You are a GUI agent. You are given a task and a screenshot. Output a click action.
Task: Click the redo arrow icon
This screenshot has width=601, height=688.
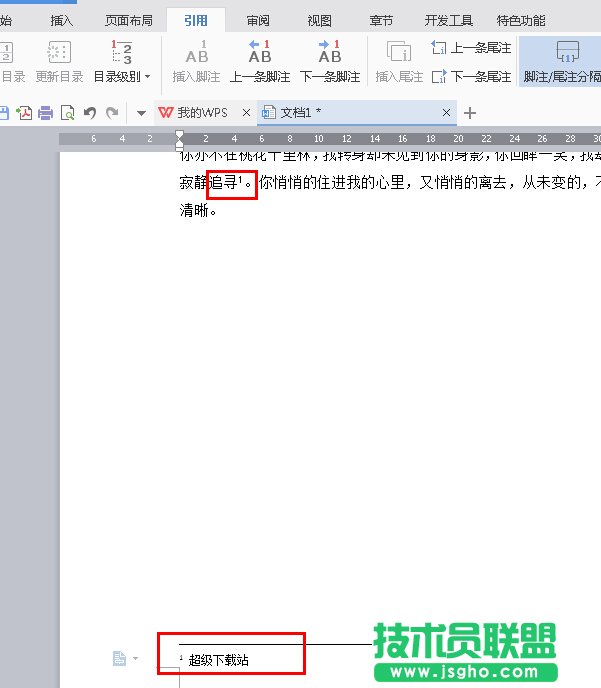112,113
